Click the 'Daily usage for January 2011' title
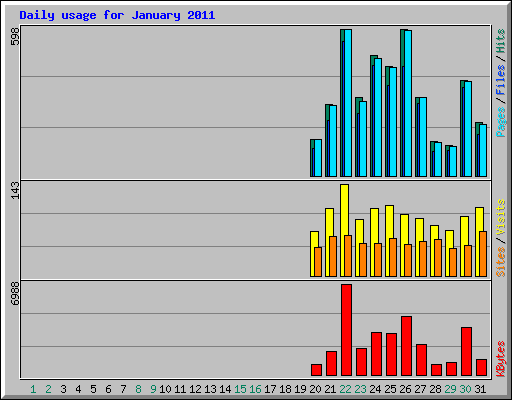Image resolution: width=512 pixels, height=400 pixels. coord(117,15)
